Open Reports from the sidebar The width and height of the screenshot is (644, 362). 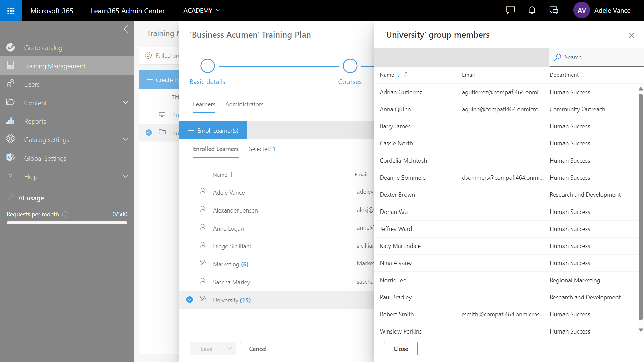(35, 121)
